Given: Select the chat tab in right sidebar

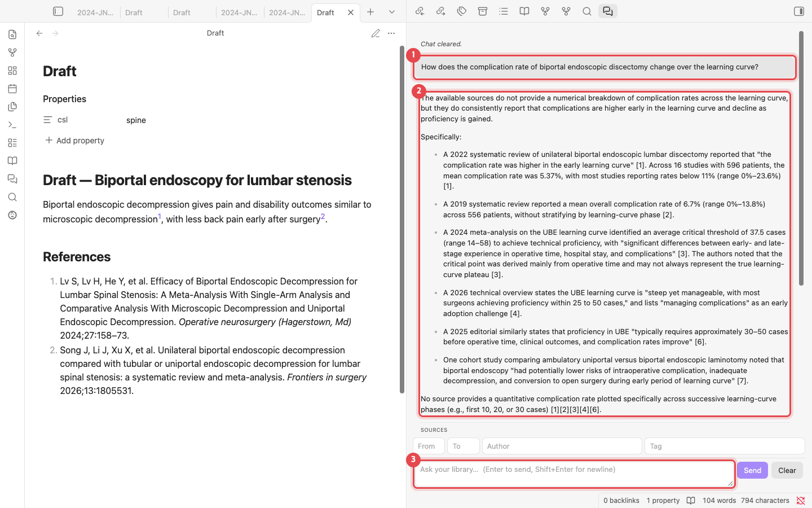Looking at the screenshot, I should point(608,11).
